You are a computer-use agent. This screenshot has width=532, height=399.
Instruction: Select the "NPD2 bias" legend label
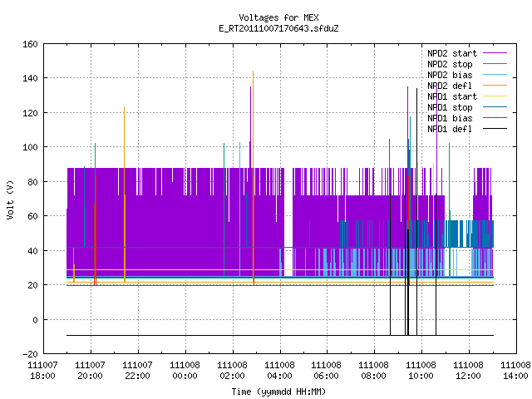click(x=450, y=75)
